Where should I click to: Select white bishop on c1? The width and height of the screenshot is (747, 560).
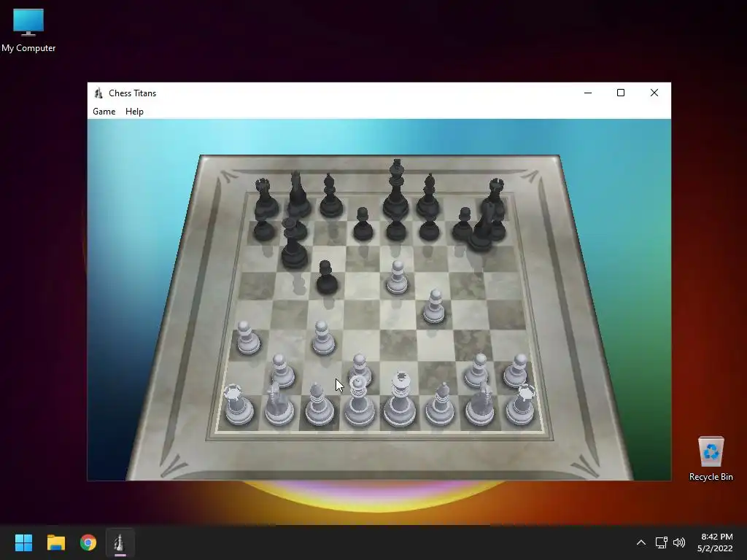tap(319, 404)
